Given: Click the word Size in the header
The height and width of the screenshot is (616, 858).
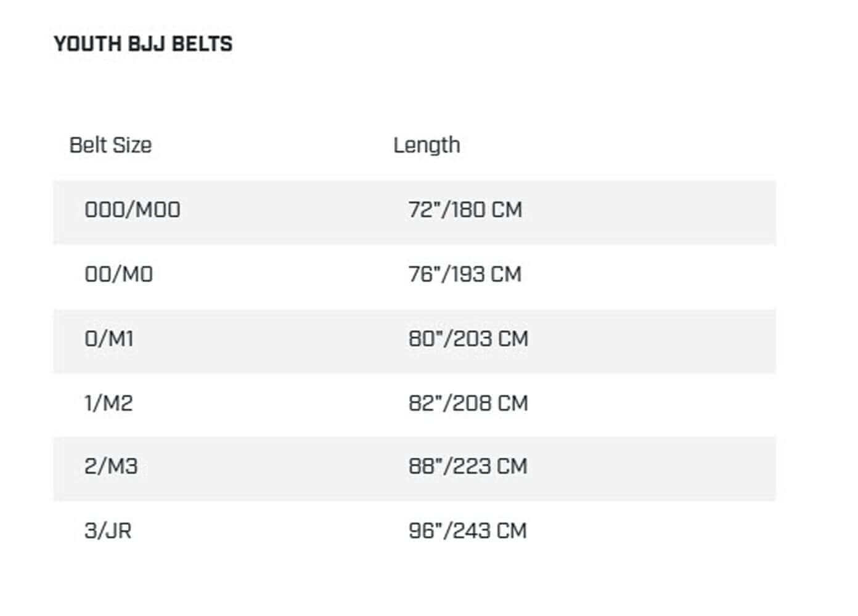Looking at the screenshot, I should pos(133,145).
